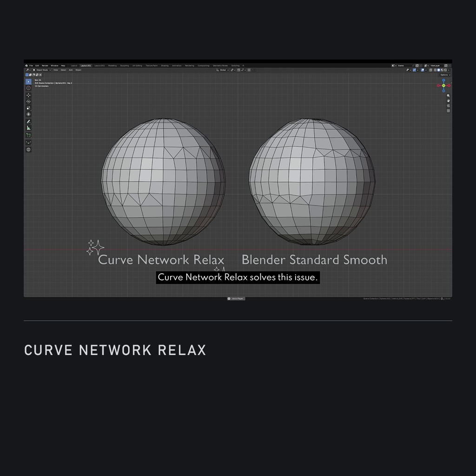This screenshot has height=476, width=476.
Task: Select the Add Cube tool
Action: pyautogui.click(x=28, y=135)
